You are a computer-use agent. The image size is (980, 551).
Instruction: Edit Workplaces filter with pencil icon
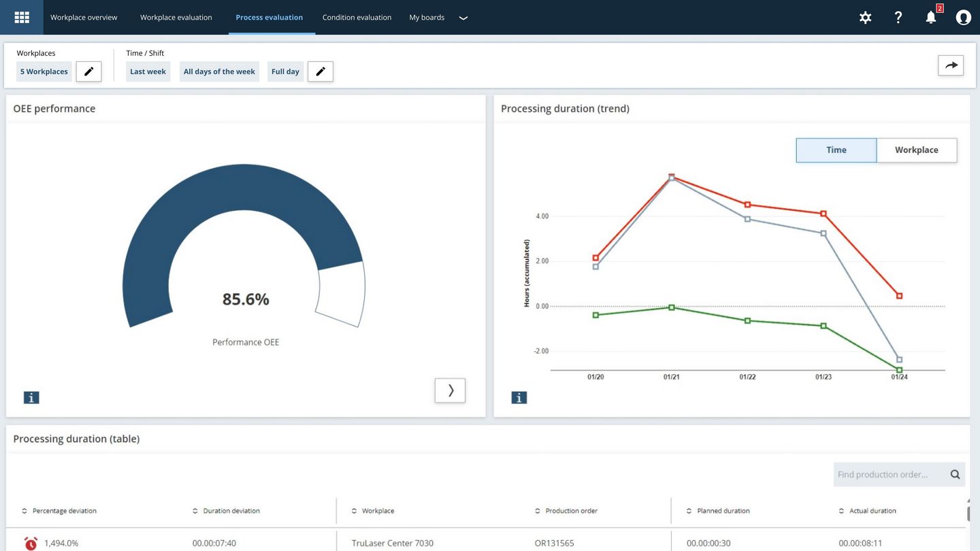coord(88,71)
